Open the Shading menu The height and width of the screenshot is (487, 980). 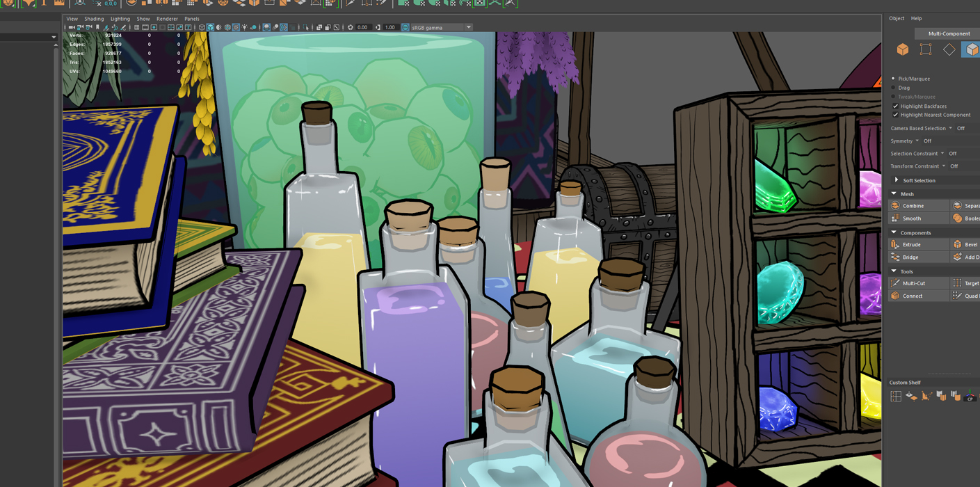[94, 19]
